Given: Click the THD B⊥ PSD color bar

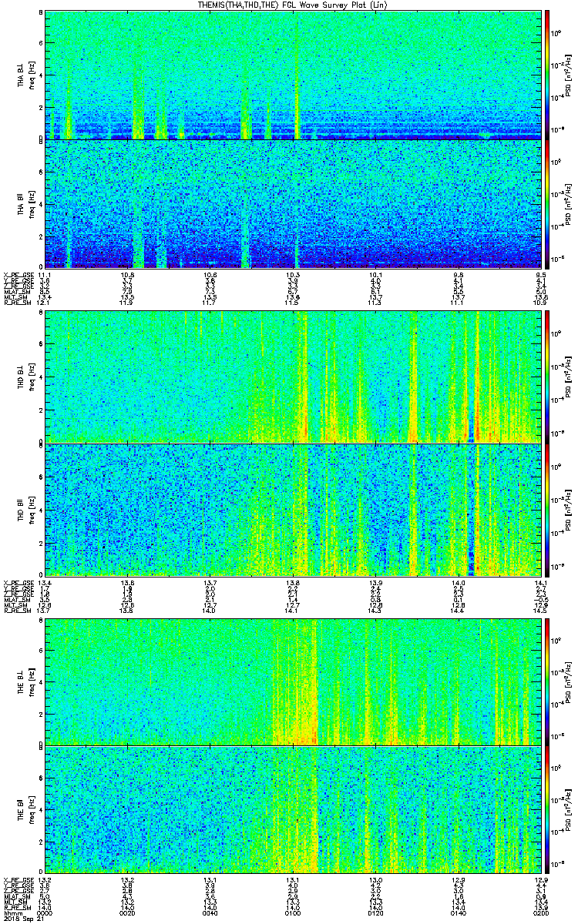Looking at the screenshot, I should tap(548, 377).
